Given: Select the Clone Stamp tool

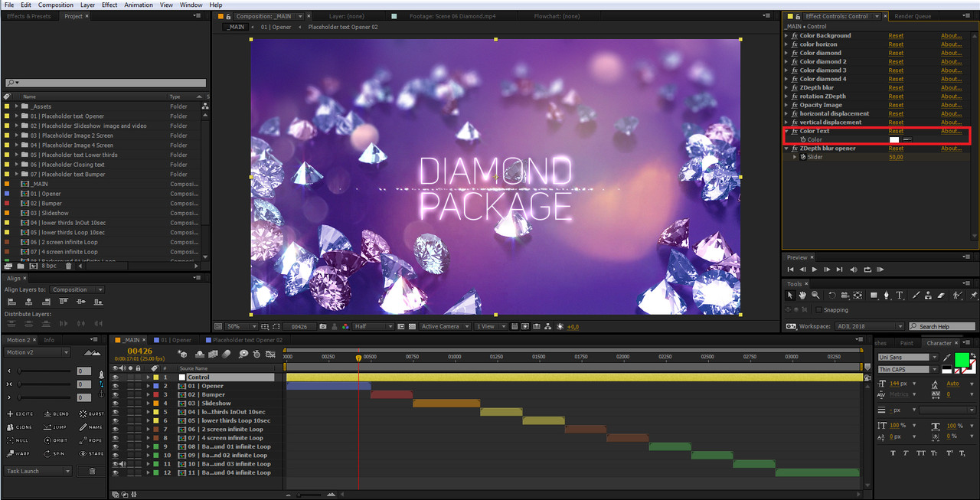Looking at the screenshot, I should pyautogui.click(x=928, y=295).
